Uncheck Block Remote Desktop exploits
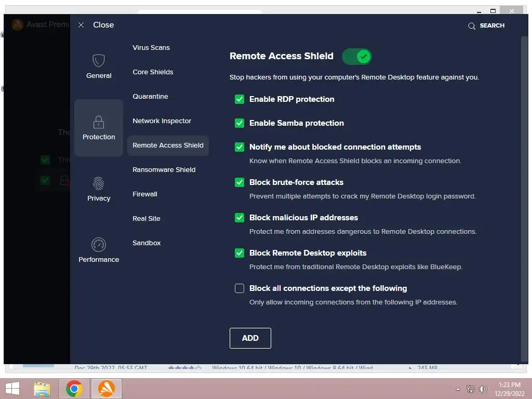Viewport: 532px width, 399px height. 239,253
